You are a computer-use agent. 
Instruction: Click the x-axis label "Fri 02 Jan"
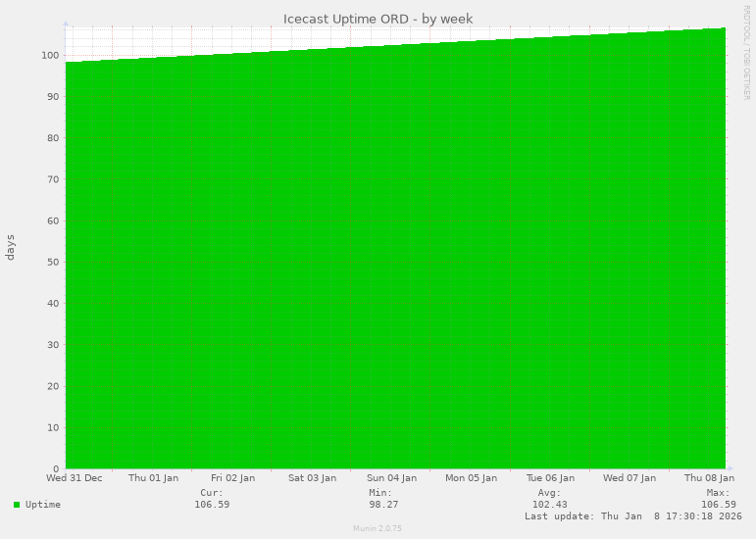point(232,478)
